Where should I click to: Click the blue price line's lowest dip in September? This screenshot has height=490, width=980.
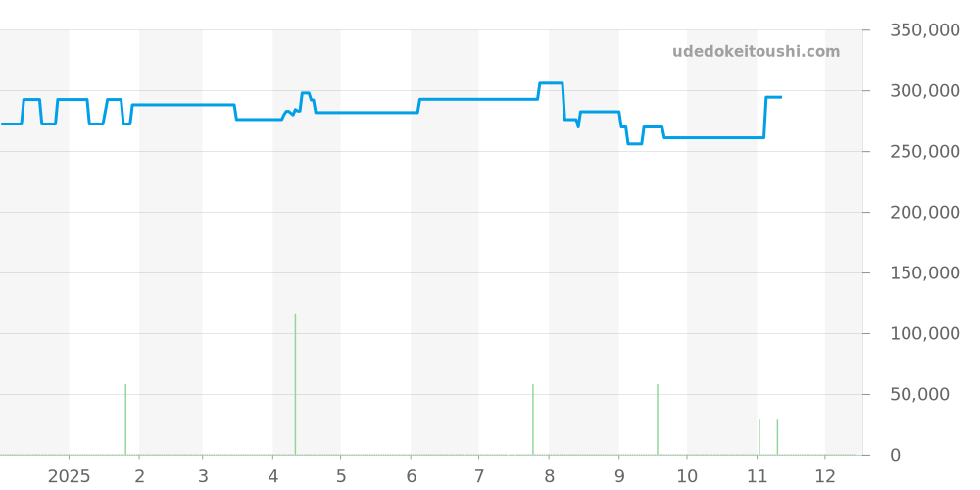(635, 143)
